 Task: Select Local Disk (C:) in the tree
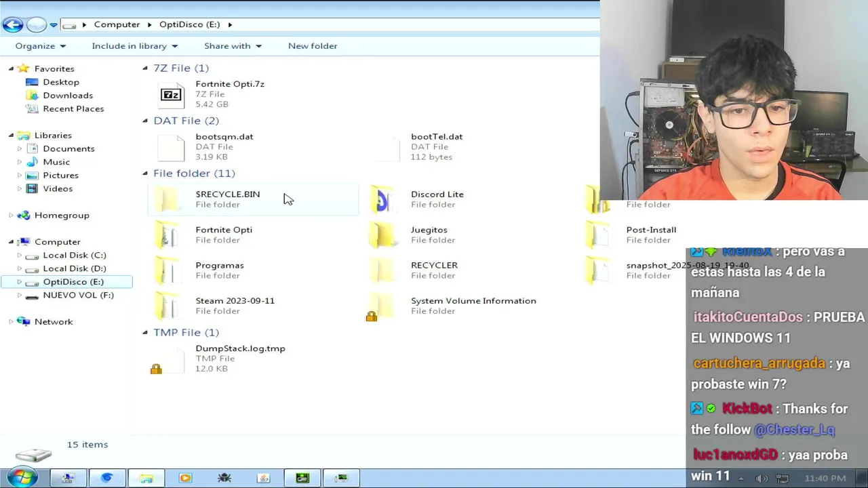tap(75, 256)
